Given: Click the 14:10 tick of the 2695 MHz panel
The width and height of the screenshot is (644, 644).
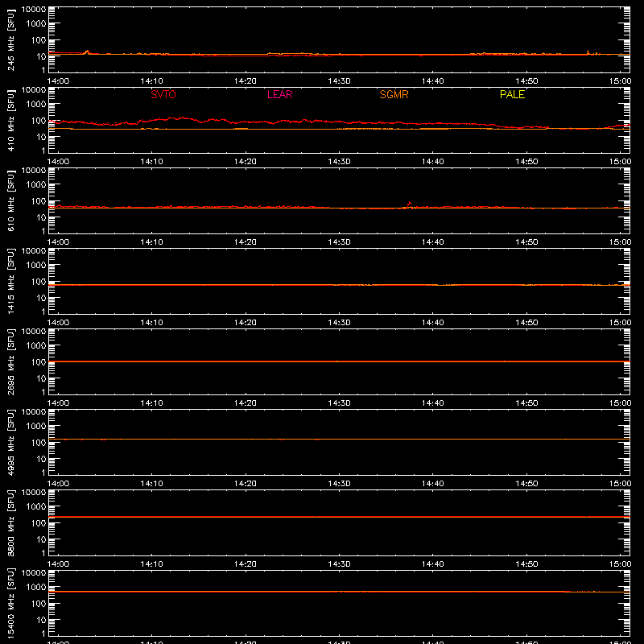Looking at the screenshot, I should pyautogui.click(x=151, y=403).
